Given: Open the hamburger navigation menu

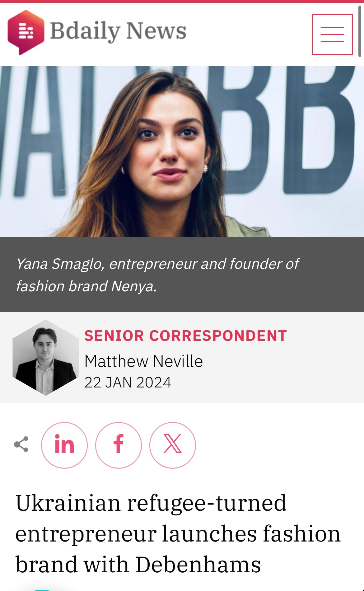Looking at the screenshot, I should point(332,35).
